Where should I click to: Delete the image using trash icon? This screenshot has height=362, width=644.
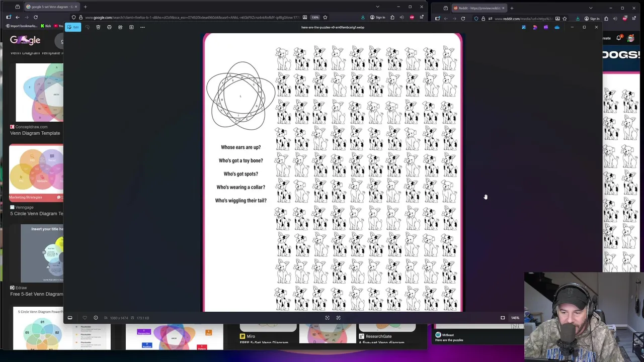(x=98, y=27)
